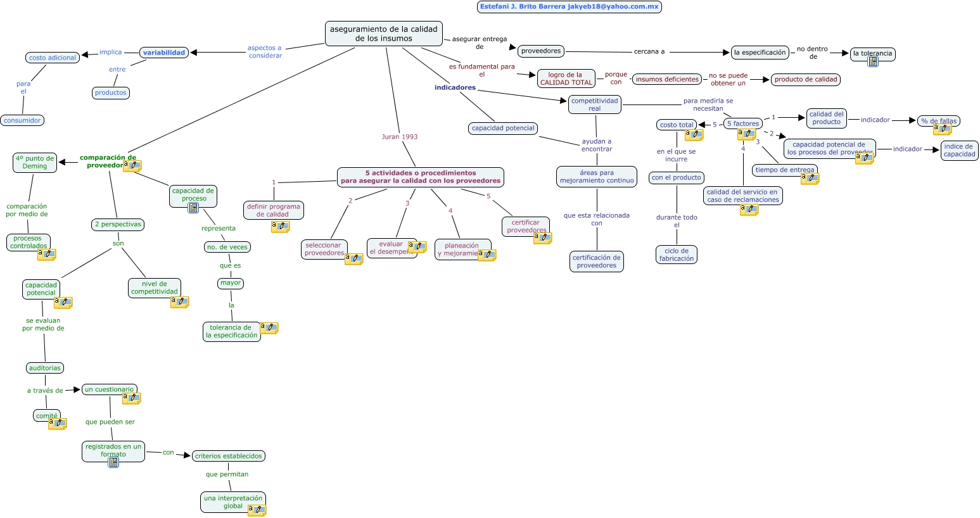The width and height of the screenshot is (980, 518).
Task: Click annotation icon under 5 factores node
Action: tap(746, 134)
